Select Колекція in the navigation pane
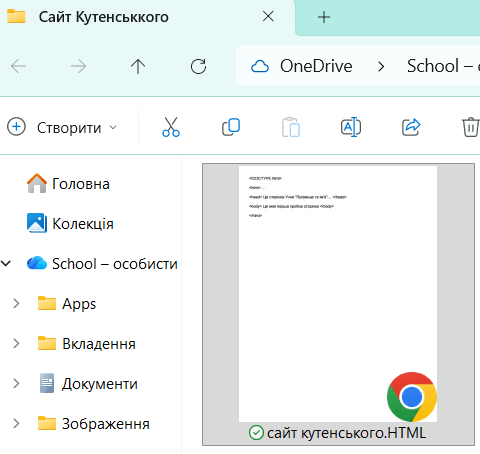The height and width of the screenshot is (454, 480). tap(83, 223)
